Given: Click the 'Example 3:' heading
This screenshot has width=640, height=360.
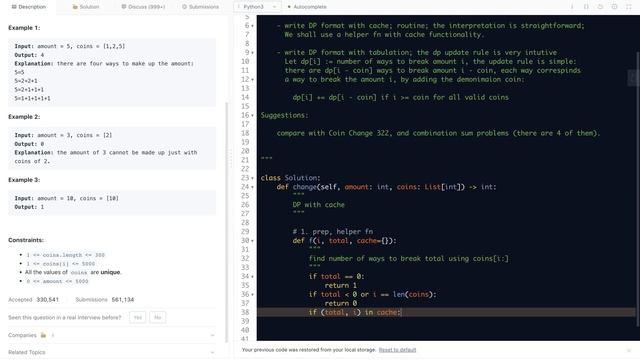Looking at the screenshot, I should [24, 180].
